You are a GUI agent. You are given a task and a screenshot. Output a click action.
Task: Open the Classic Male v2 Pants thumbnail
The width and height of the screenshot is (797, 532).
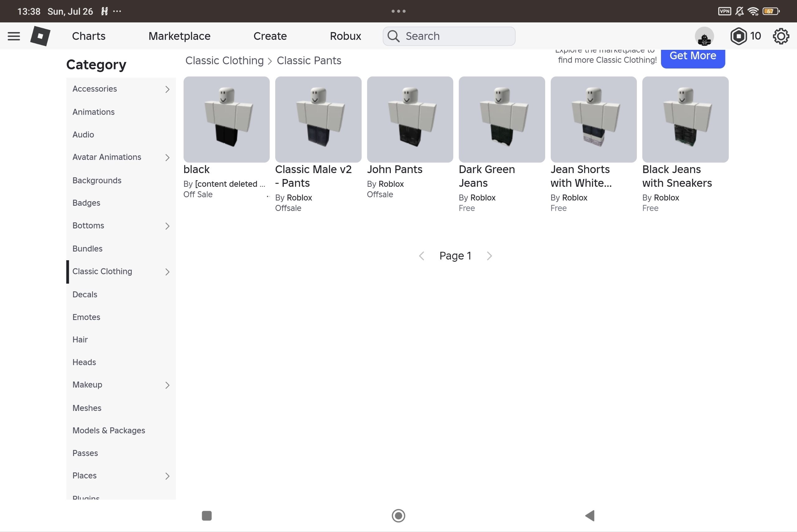click(318, 120)
